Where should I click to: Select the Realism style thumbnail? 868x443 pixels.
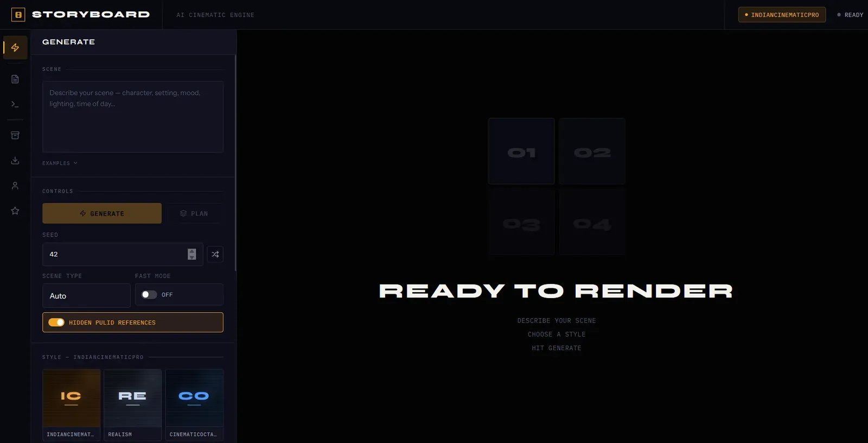(x=133, y=405)
